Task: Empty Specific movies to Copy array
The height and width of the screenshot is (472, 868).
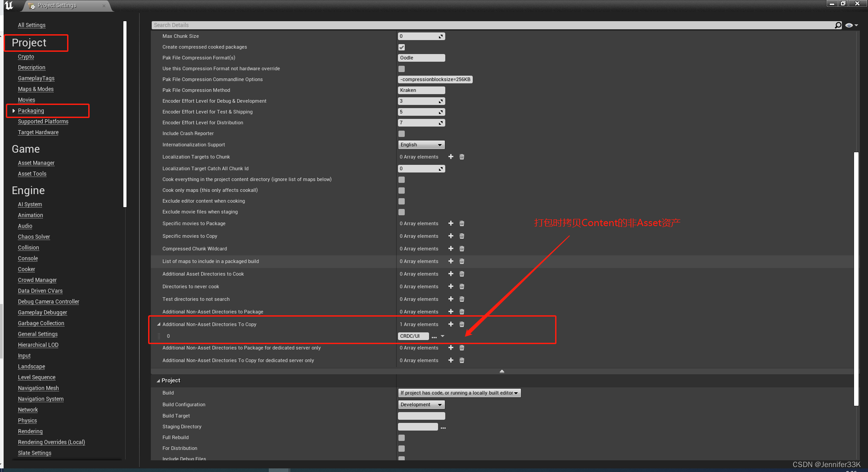Action: pyautogui.click(x=461, y=236)
